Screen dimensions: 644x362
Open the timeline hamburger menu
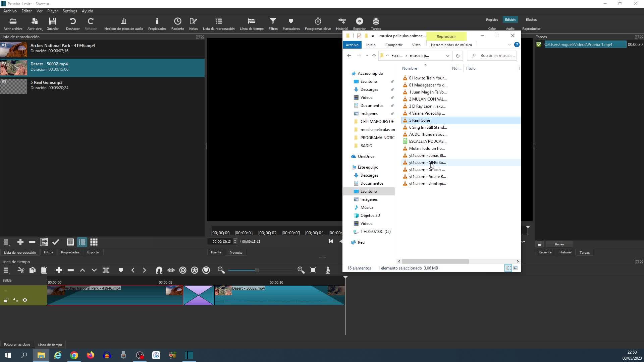(6, 270)
